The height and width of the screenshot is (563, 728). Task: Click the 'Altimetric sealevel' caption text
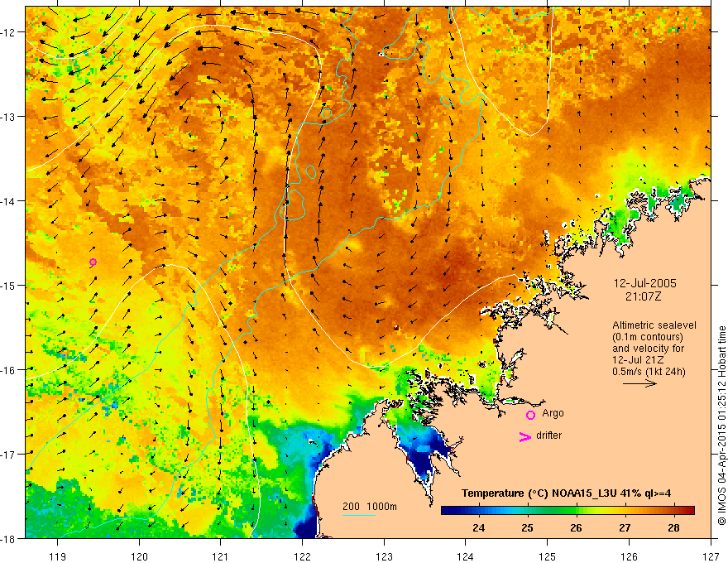coord(654,325)
